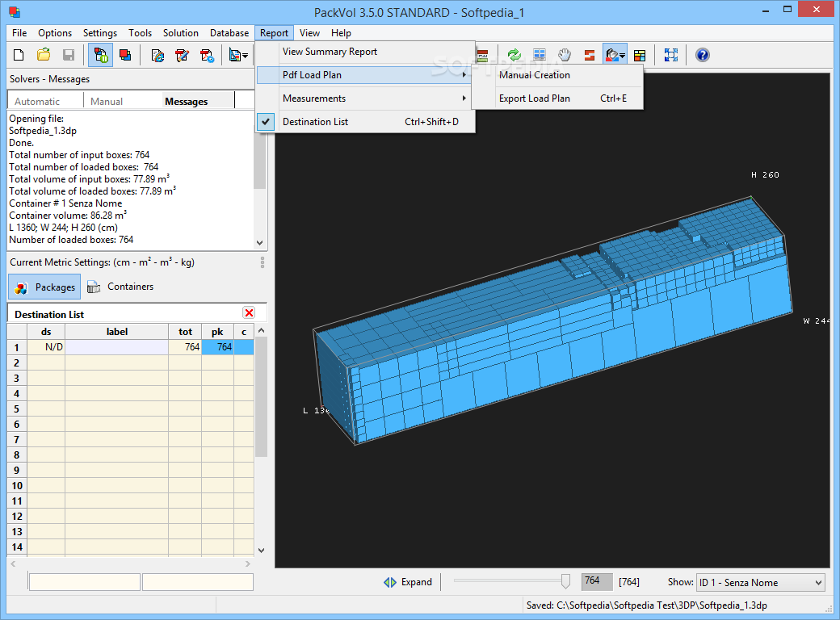The height and width of the screenshot is (620, 840).
Task: Open a file with the folder icon
Action: [x=44, y=55]
